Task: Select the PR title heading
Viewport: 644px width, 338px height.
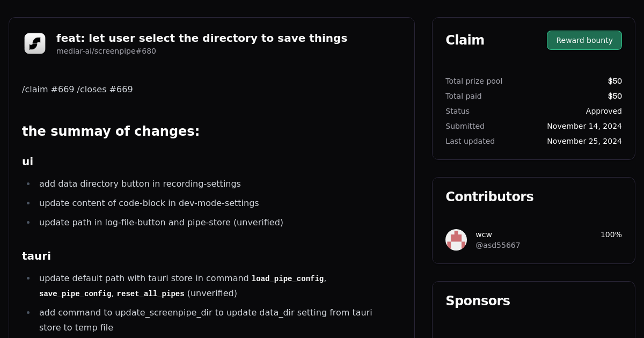Action: 202,38
